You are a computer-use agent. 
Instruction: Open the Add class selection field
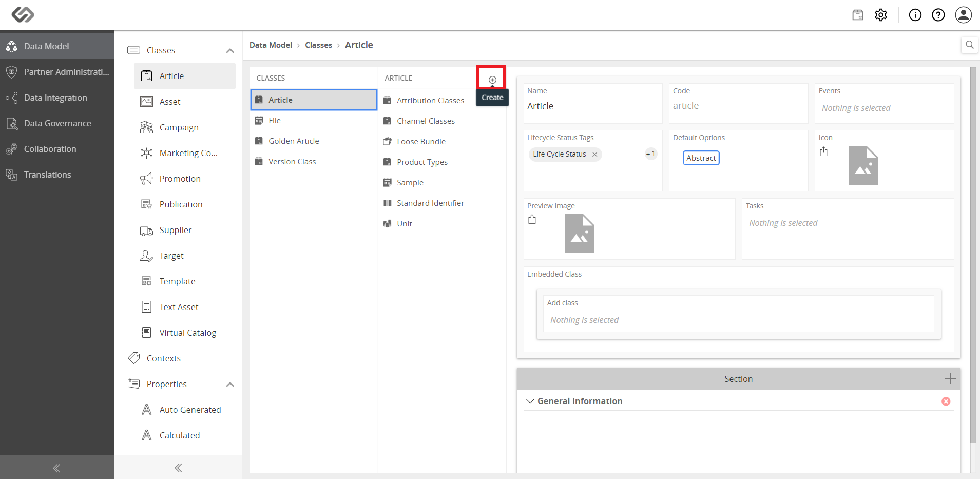(738, 313)
